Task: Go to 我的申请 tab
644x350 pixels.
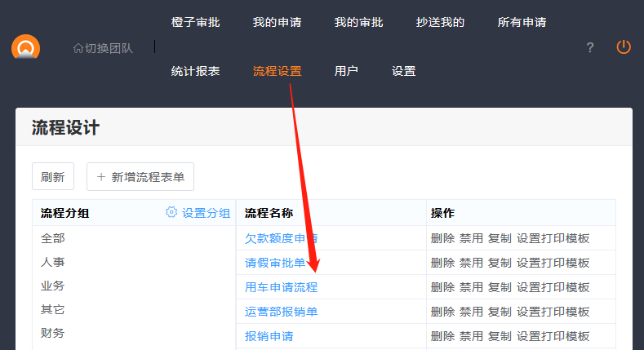Action: pos(277,22)
